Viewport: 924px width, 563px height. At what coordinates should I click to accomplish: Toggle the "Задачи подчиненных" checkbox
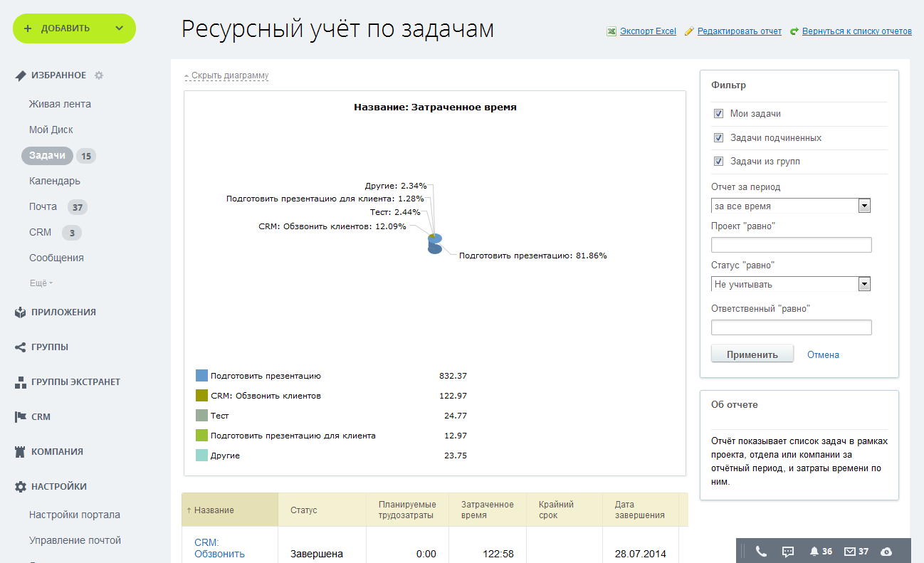click(x=718, y=138)
